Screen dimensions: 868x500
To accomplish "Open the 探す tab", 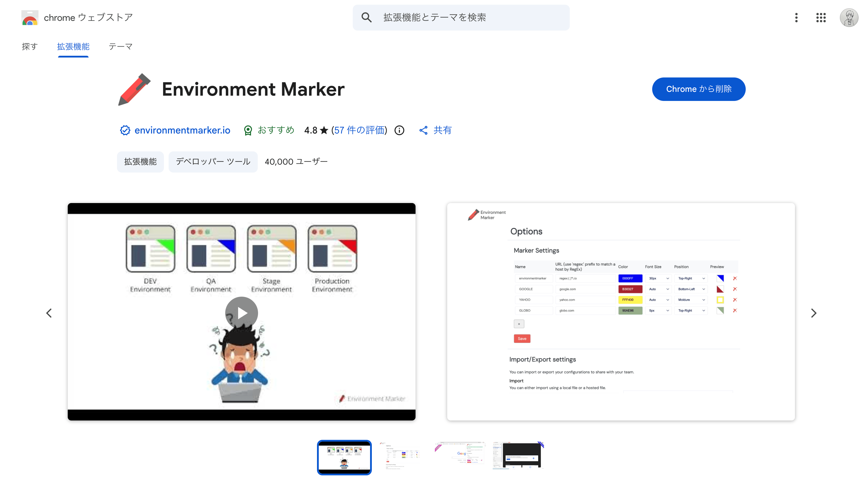I will (x=30, y=46).
